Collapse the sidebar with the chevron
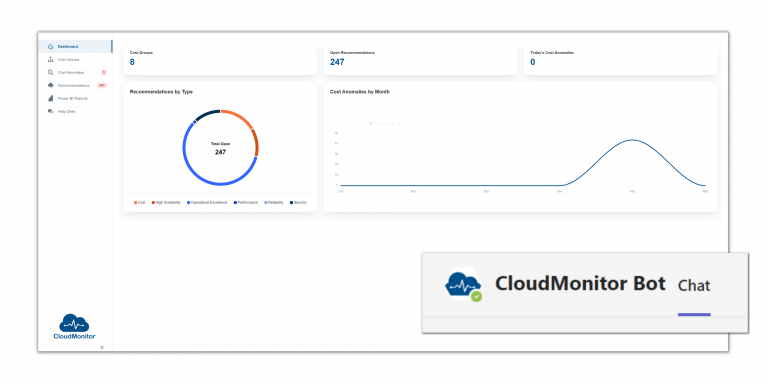The image size is (768, 384). (102, 347)
